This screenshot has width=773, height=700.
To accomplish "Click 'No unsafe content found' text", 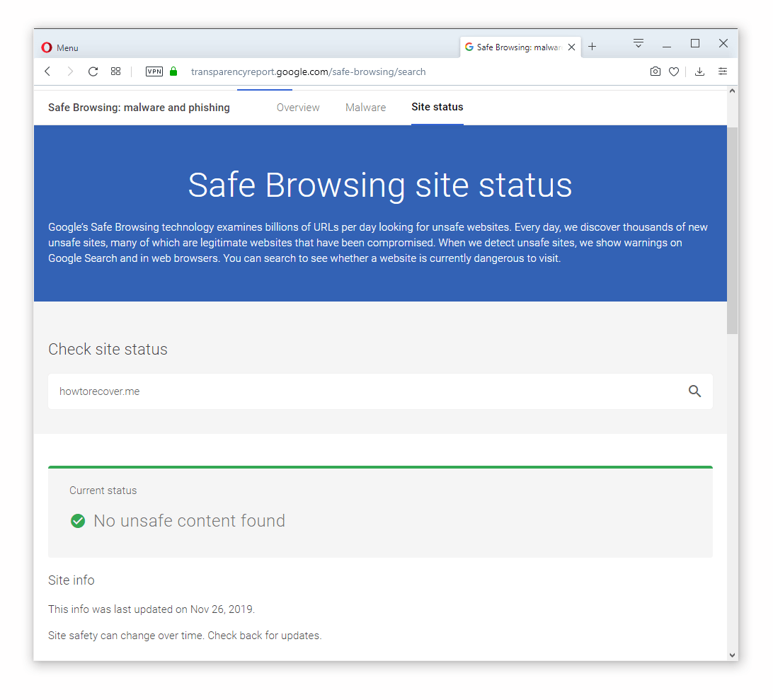I will click(189, 521).
